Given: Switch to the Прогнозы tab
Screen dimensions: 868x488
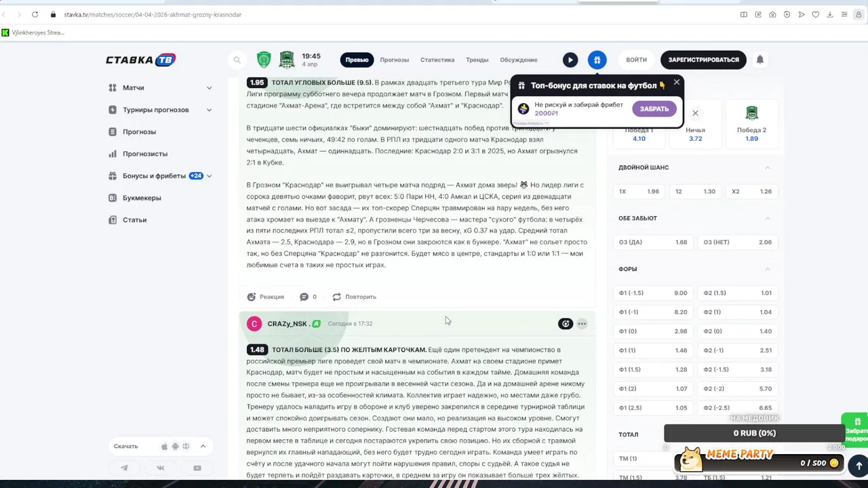Looking at the screenshot, I should click(x=394, y=60).
